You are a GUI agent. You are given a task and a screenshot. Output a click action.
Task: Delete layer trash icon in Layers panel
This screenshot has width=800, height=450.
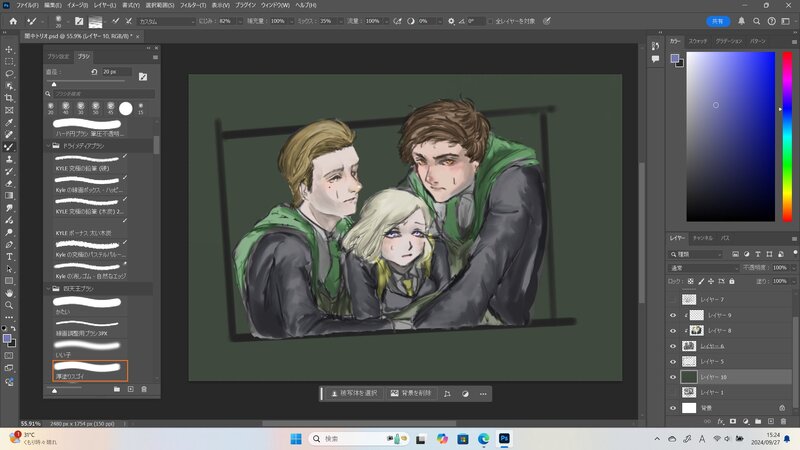tap(783, 421)
